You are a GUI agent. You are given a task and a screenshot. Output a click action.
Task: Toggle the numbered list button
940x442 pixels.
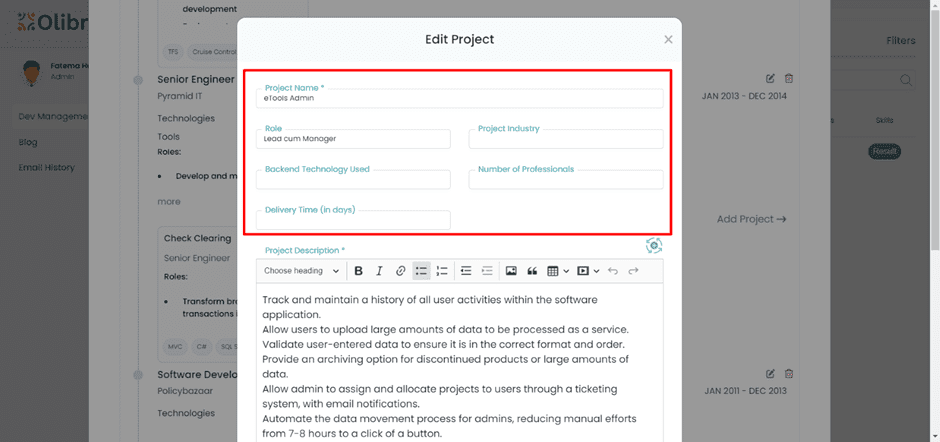click(442, 271)
